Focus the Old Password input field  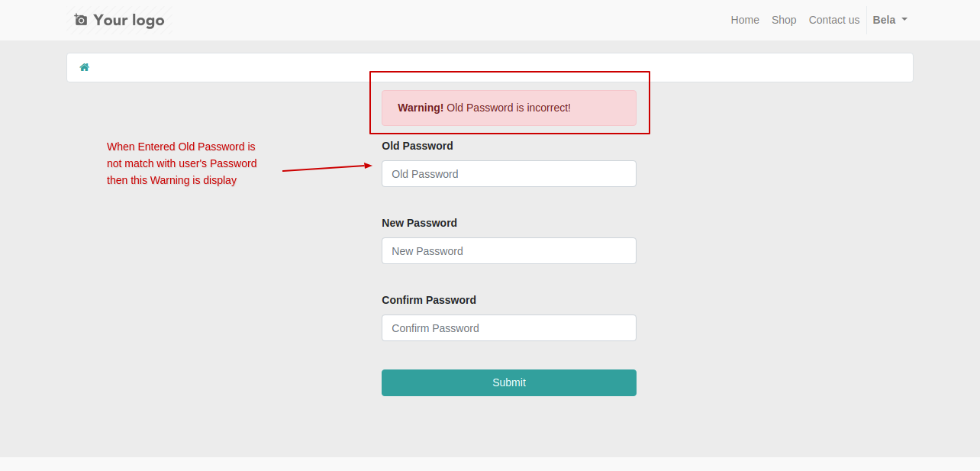coord(509,173)
